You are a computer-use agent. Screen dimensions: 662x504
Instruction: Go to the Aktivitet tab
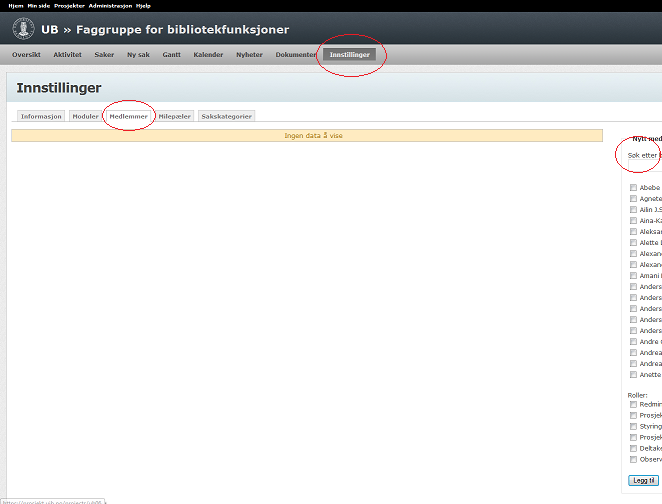coord(67,54)
